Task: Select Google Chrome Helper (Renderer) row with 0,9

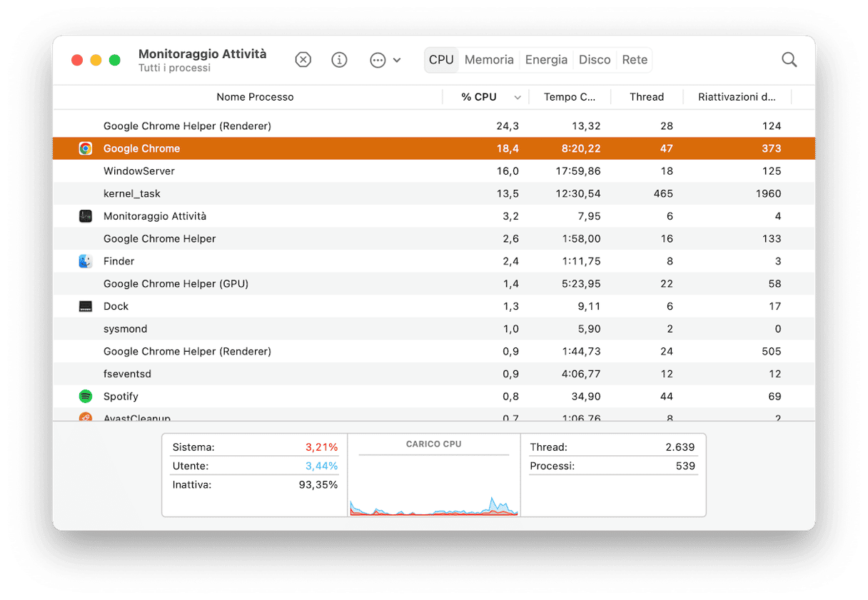Action: [434, 351]
